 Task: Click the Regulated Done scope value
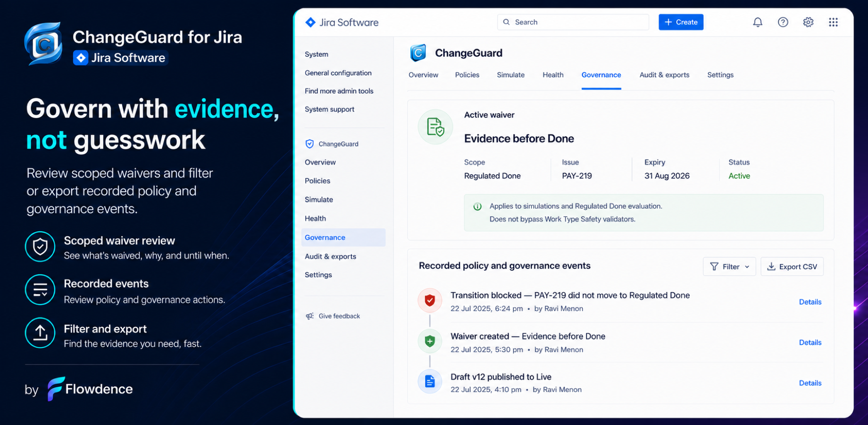click(x=492, y=176)
